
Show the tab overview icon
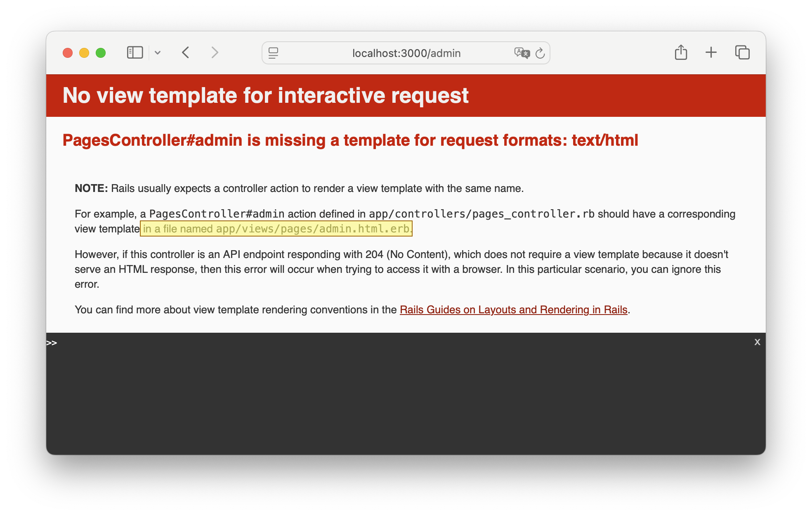[x=742, y=52]
